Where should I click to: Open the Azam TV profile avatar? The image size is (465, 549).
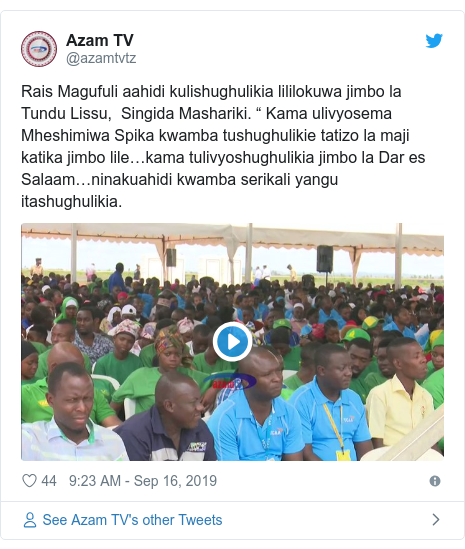click(x=39, y=49)
